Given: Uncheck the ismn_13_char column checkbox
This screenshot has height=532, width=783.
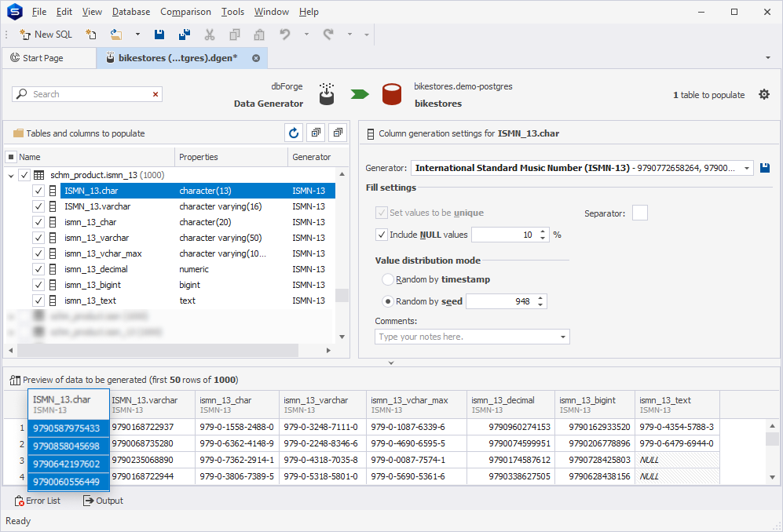Looking at the screenshot, I should pyautogui.click(x=38, y=222).
